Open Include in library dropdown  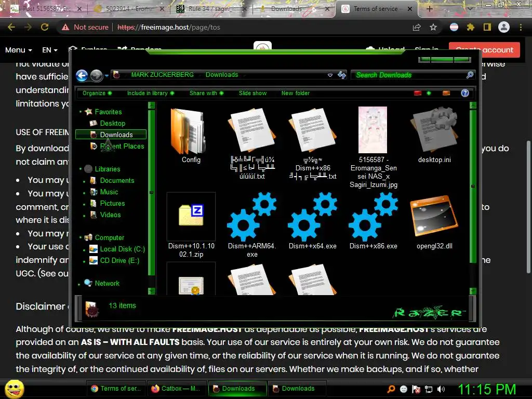151,93
